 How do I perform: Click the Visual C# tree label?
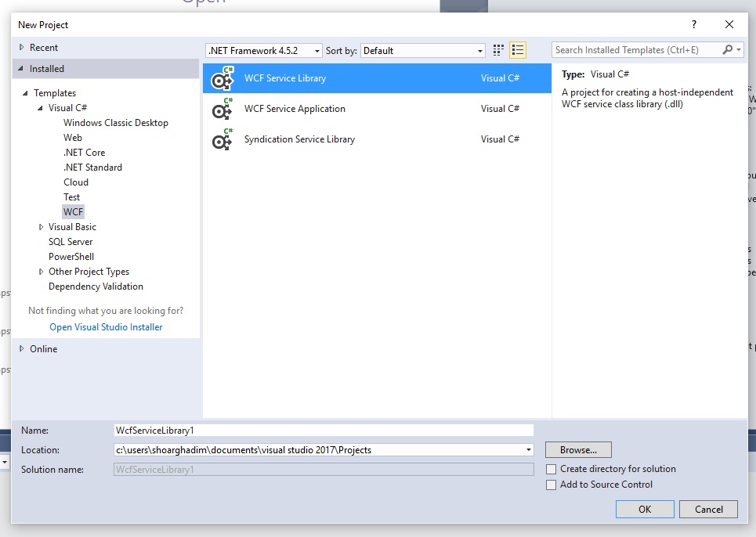tap(67, 108)
